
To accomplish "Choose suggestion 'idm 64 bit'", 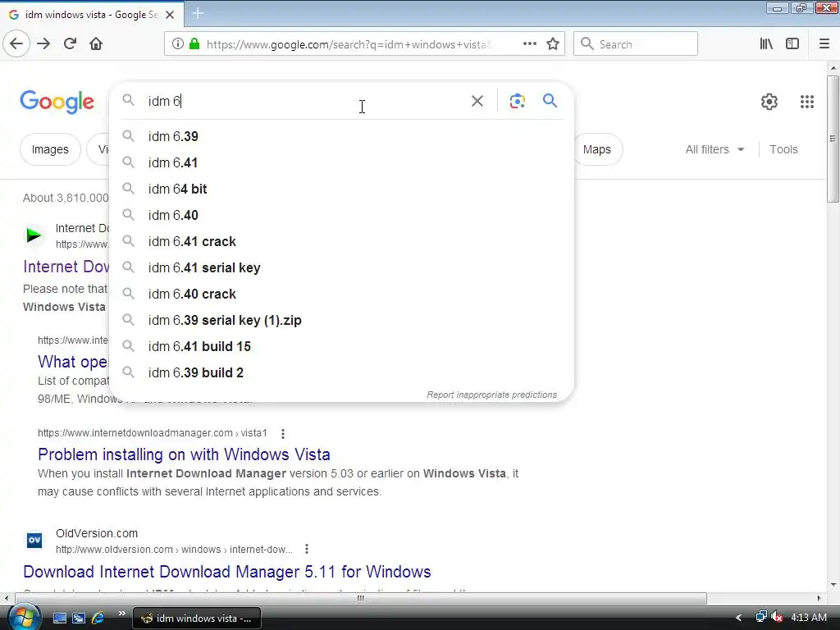I will coord(341,189).
